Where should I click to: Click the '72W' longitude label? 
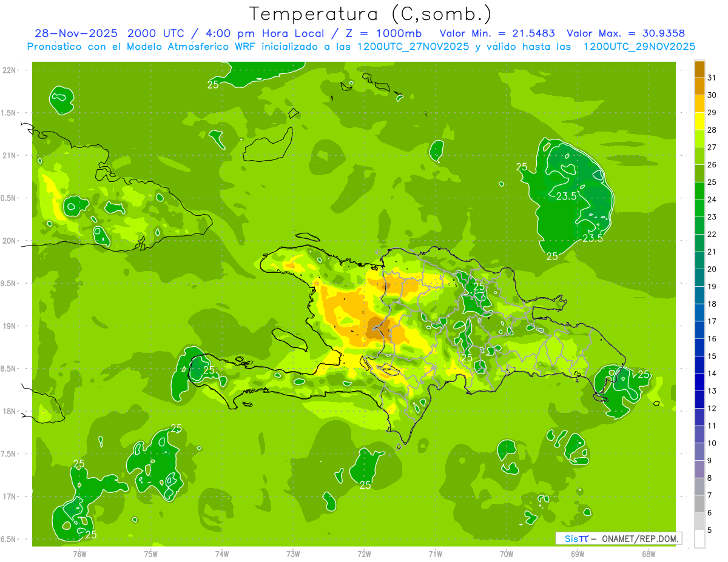point(364,554)
